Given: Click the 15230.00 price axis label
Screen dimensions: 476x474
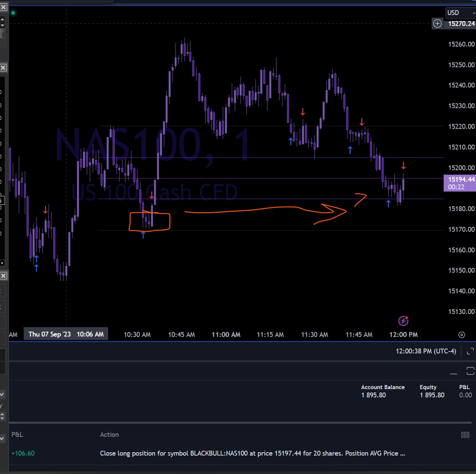Looking at the screenshot, I should tap(461, 106).
